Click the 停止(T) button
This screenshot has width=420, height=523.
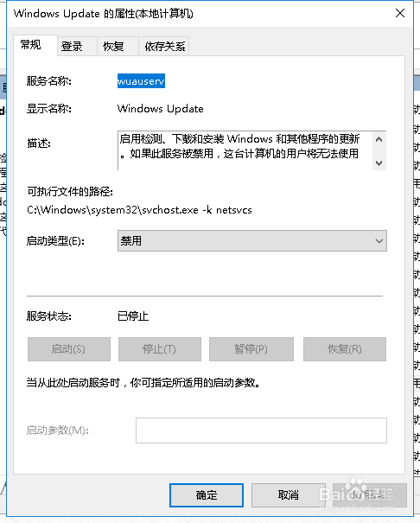pos(160,349)
